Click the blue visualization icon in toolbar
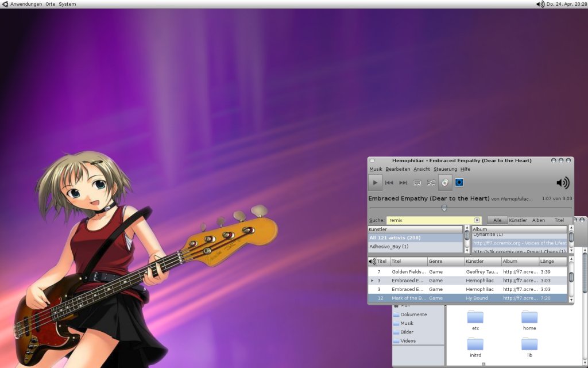The width and height of the screenshot is (588, 368). [459, 182]
